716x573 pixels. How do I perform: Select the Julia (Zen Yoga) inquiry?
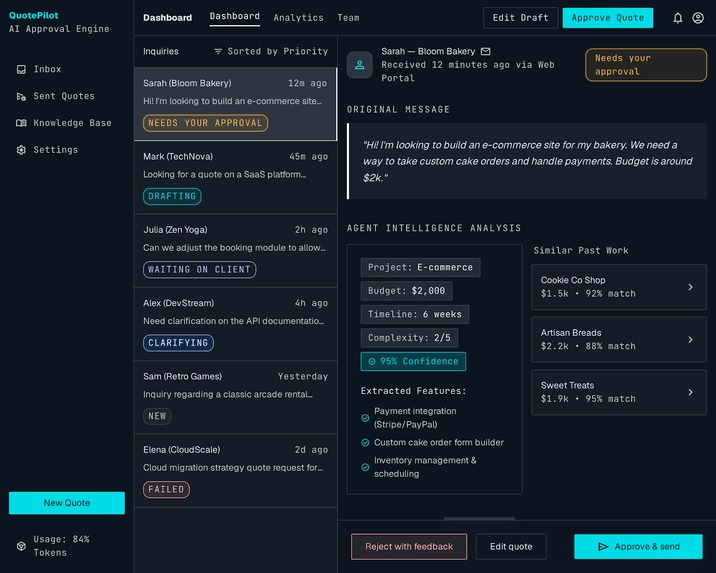[x=235, y=251]
